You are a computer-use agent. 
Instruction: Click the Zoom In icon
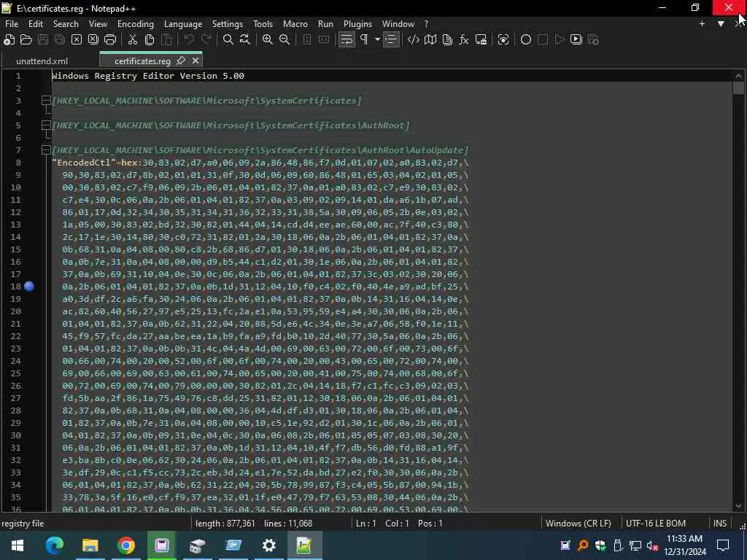[268, 40]
